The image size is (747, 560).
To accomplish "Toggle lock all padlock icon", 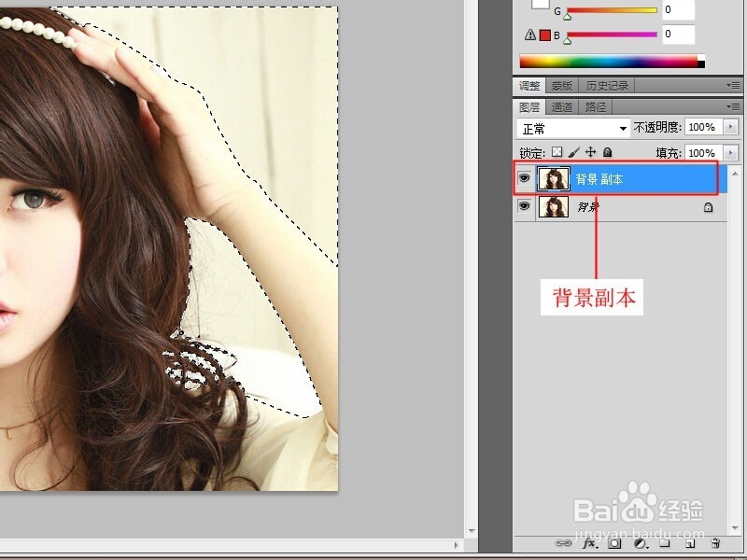I will [607, 152].
